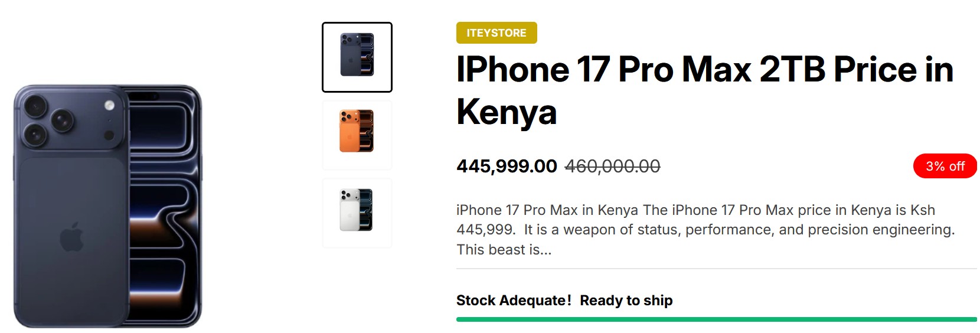Click the green stock level progress bar
The height and width of the screenshot is (333, 980).
[716, 319]
